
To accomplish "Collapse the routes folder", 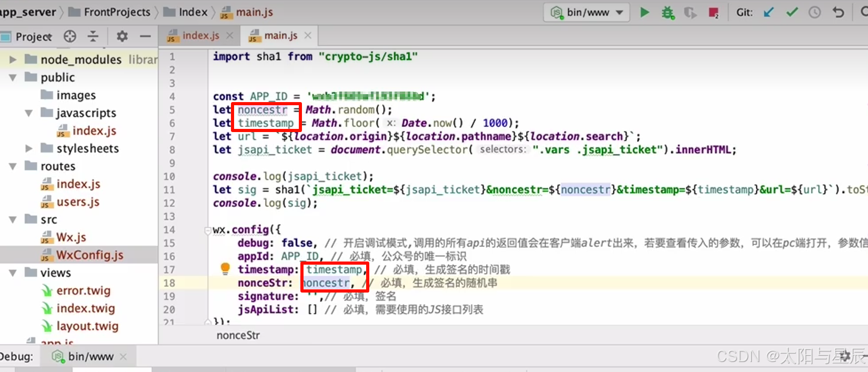I will click(13, 166).
